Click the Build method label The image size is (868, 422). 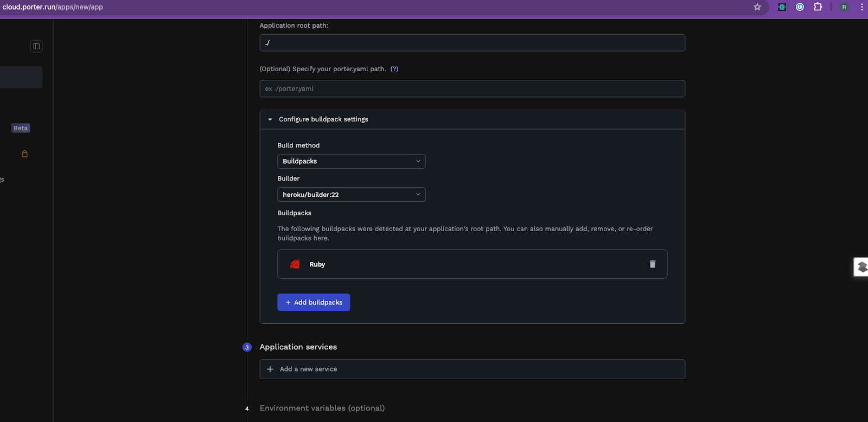[x=298, y=145]
